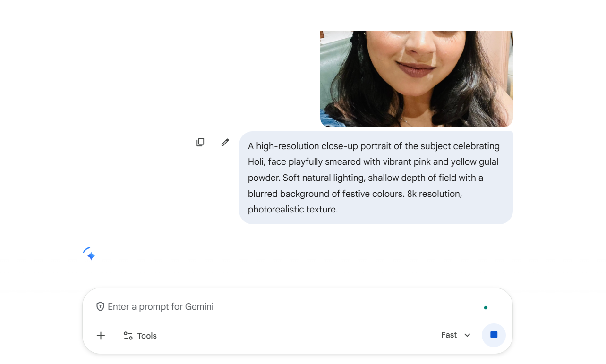The image size is (606, 364).
Task: Click the plus icon to add files
Action: click(x=101, y=336)
